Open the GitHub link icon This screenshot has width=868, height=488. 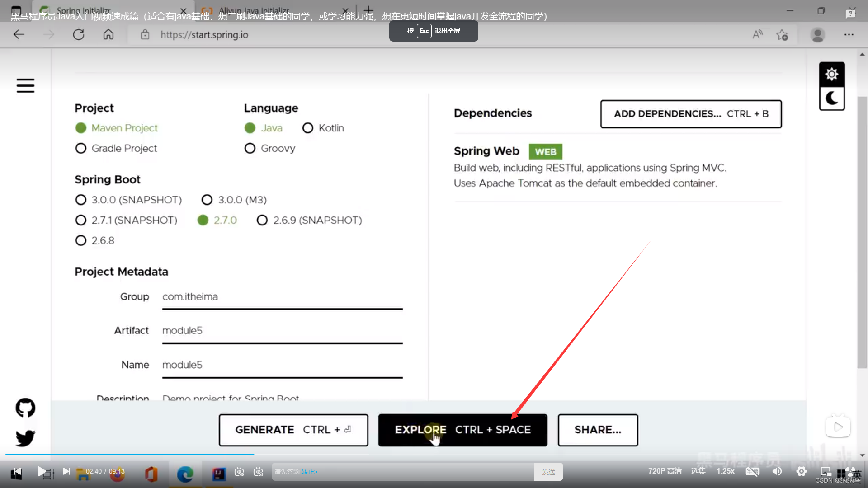[x=25, y=408]
